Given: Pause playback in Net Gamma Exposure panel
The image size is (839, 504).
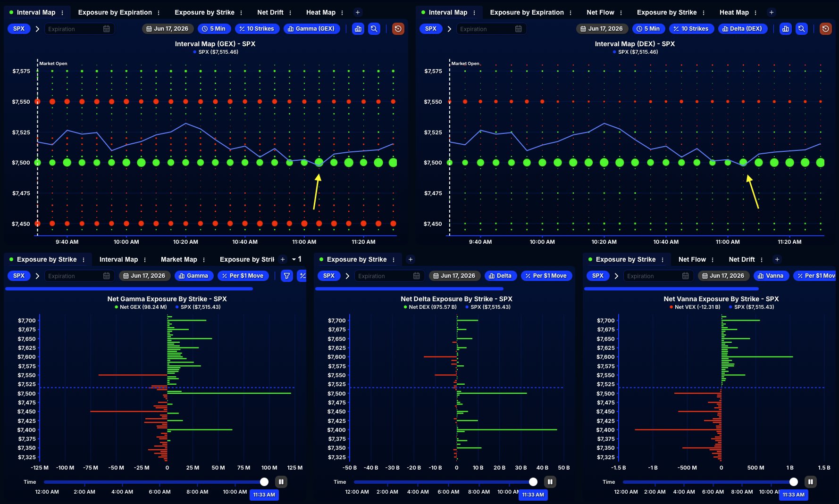Looking at the screenshot, I should coord(281,482).
